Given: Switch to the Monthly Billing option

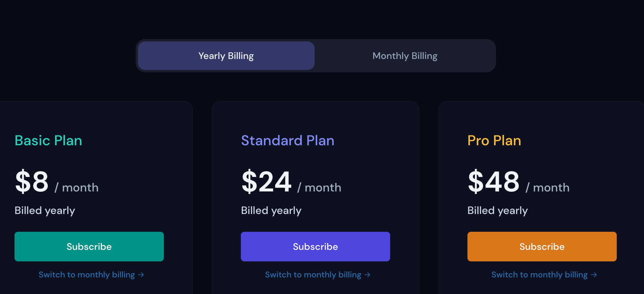Looking at the screenshot, I should (405, 56).
